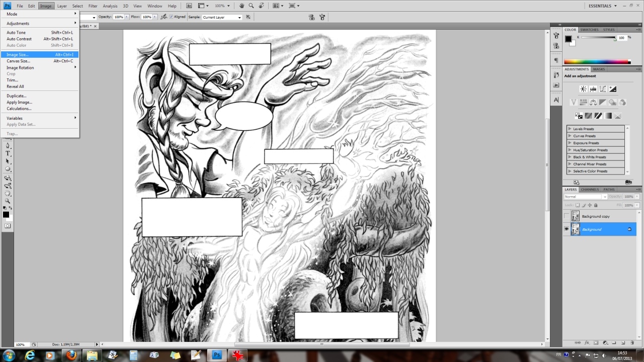This screenshot has height=362, width=644.
Task: Switch to the Channels tab
Action: 590,190
